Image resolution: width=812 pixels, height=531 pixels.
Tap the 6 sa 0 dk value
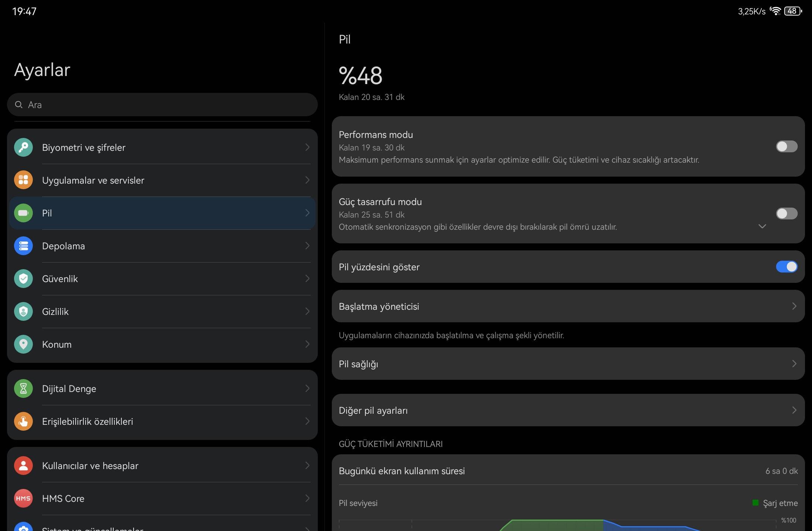(x=781, y=471)
